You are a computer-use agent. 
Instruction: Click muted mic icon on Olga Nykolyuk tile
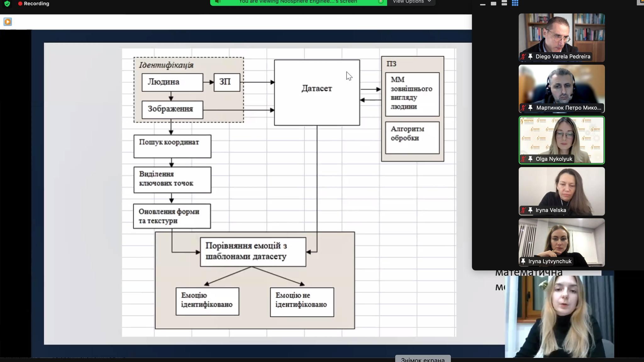tap(523, 159)
